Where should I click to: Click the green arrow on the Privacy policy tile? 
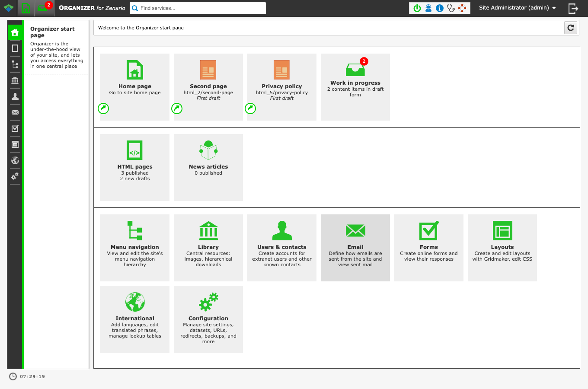250,108
